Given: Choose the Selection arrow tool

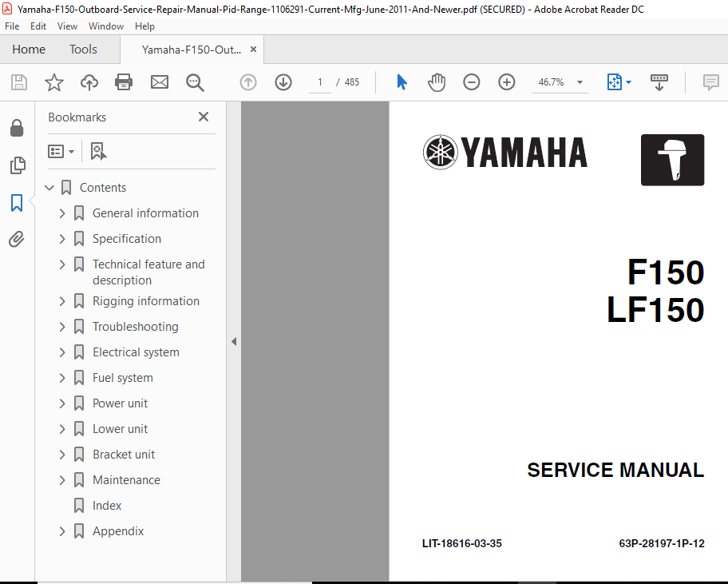Looking at the screenshot, I should [x=402, y=82].
